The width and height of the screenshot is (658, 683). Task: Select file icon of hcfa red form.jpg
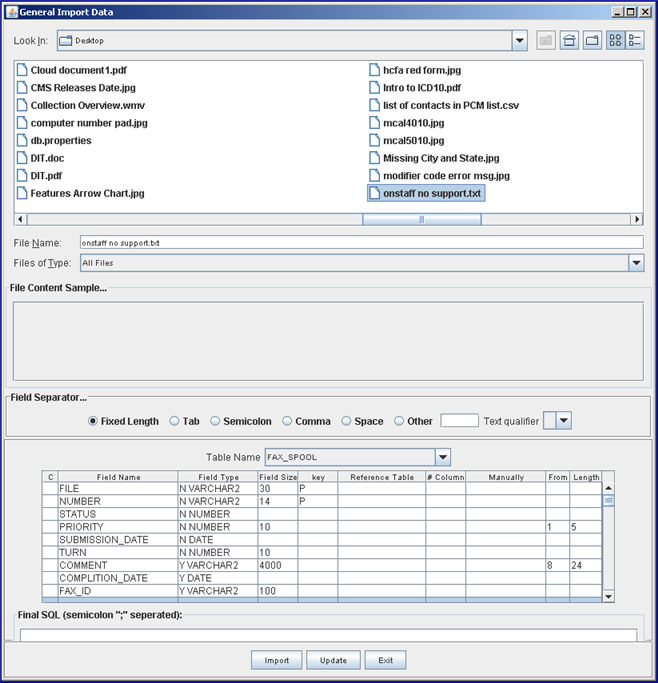point(374,70)
